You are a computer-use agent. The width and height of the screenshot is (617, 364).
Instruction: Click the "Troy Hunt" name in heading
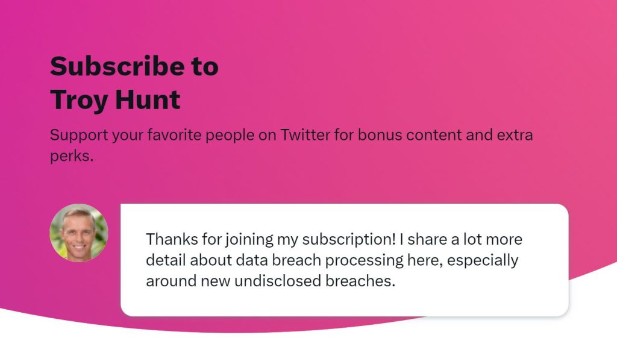click(115, 99)
